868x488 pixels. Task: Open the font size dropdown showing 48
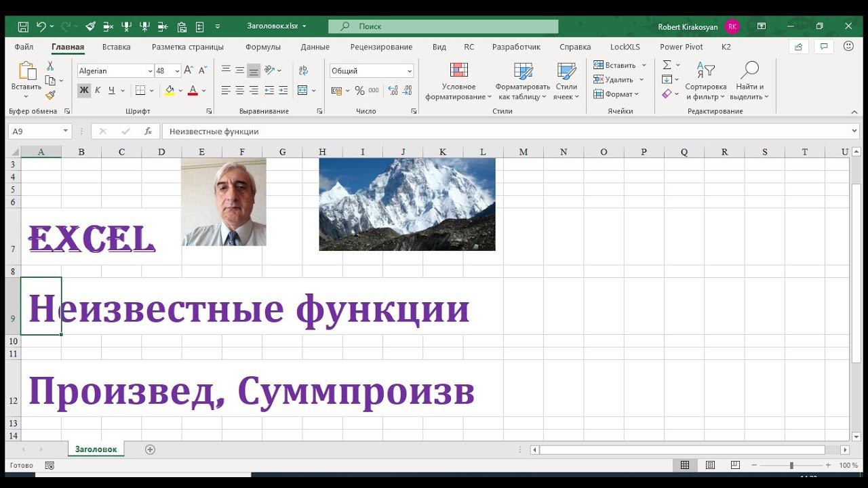click(177, 70)
